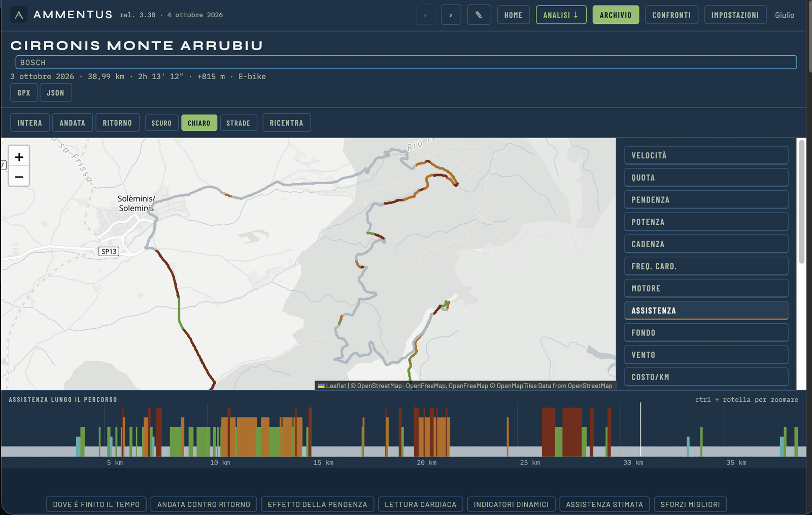Zoom in on the map

tap(19, 157)
